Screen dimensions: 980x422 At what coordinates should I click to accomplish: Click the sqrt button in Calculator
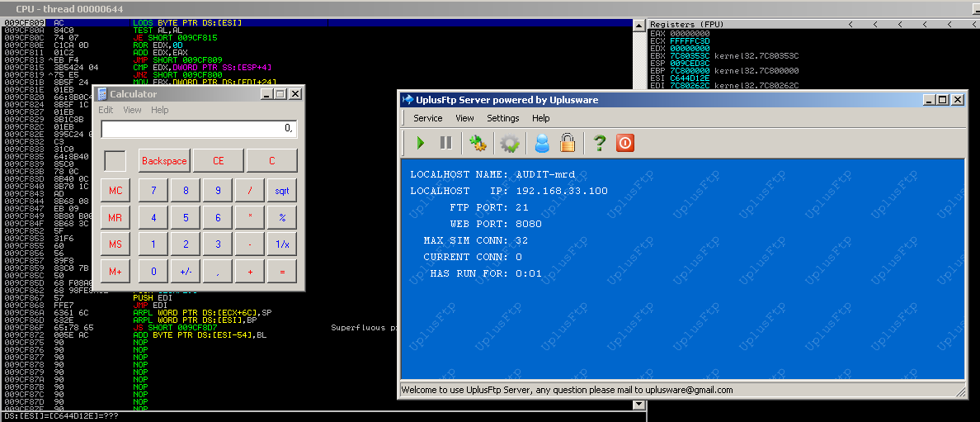pyautogui.click(x=282, y=190)
